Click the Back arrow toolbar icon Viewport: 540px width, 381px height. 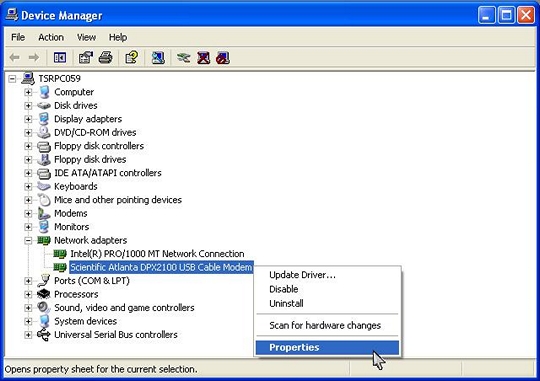(x=14, y=58)
